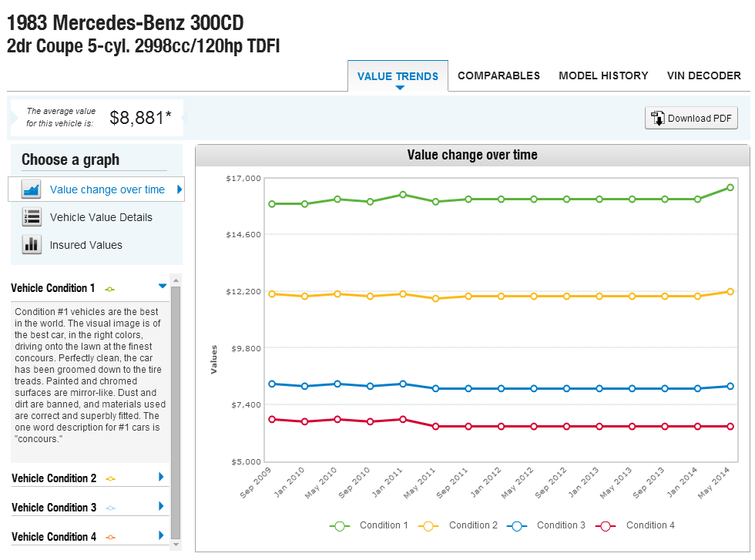Go to the VIN Decoder tab
The height and width of the screenshot is (560, 755).
coord(703,75)
